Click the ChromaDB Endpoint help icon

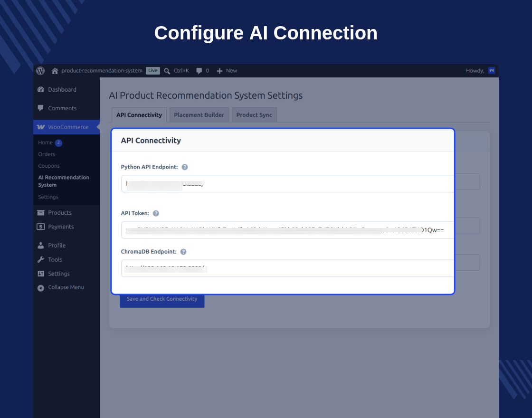point(183,252)
